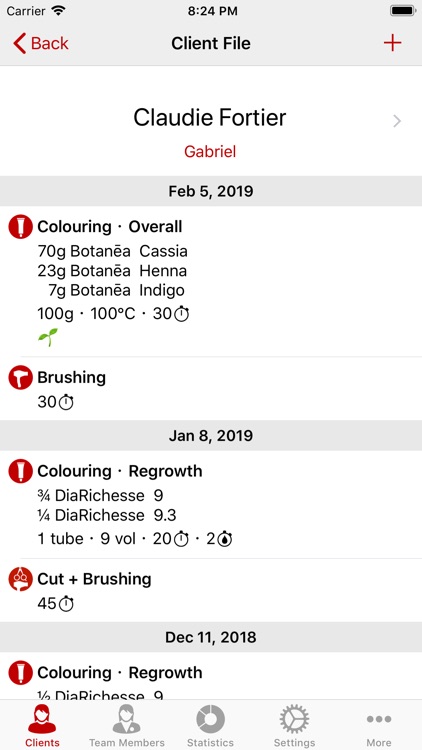This screenshot has width=422, height=750.
Task: Tap the timer icon beside 100°C
Action: tap(181, 314)
